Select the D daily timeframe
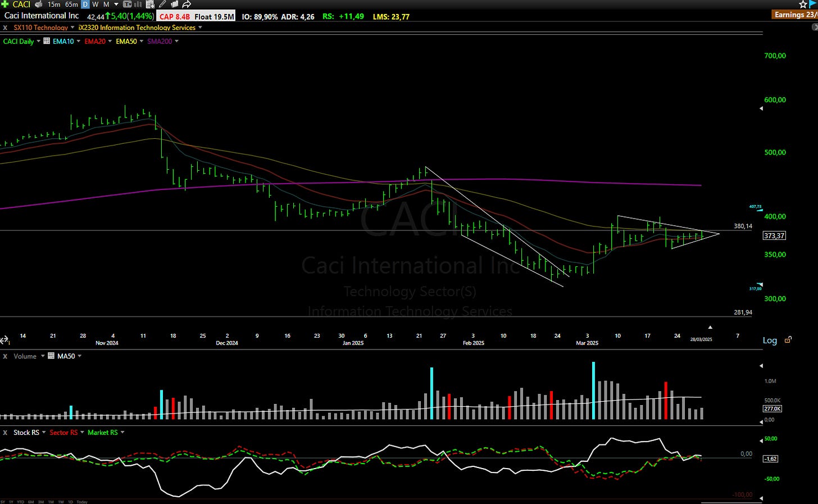The image size is (818, 504). pyautogui.click(x=85, y=4)
